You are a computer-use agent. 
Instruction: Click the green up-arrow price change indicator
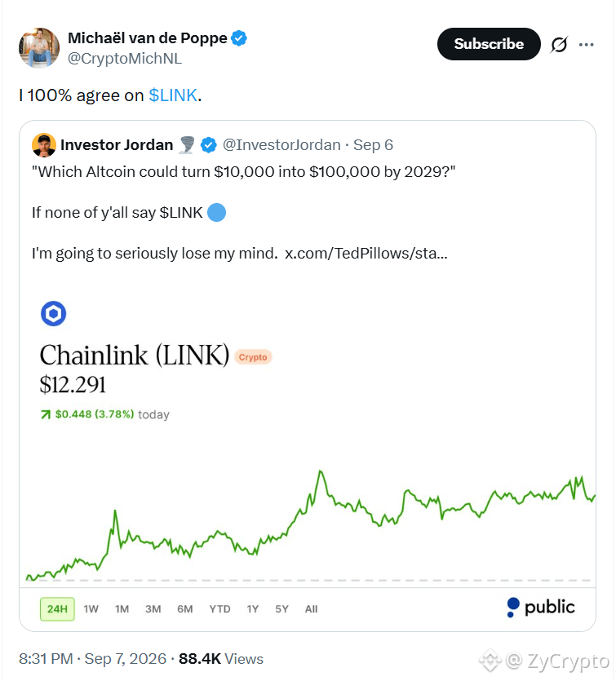pos(46,415)
